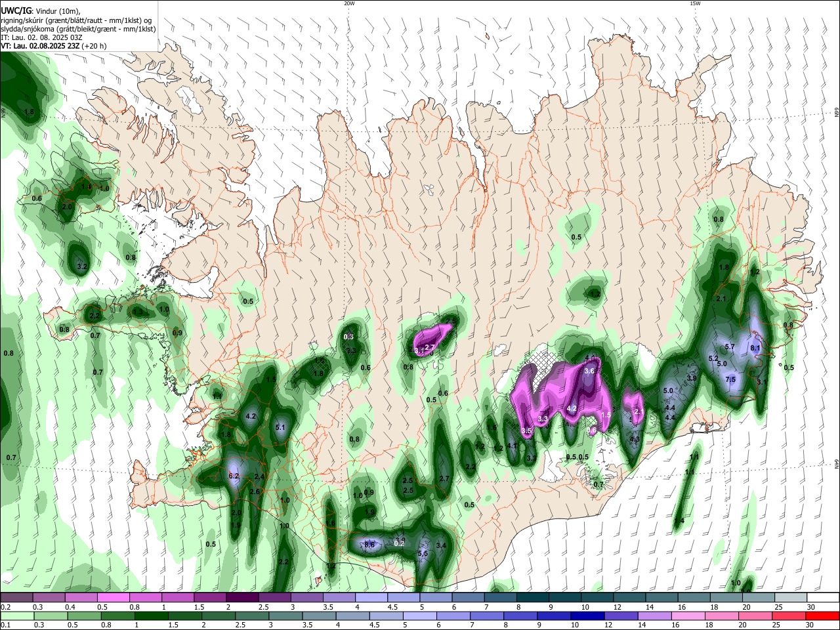Click the 3.9 precipitation value on the map
The height and width of the screenshot is (630, 840).
(692, 378)
